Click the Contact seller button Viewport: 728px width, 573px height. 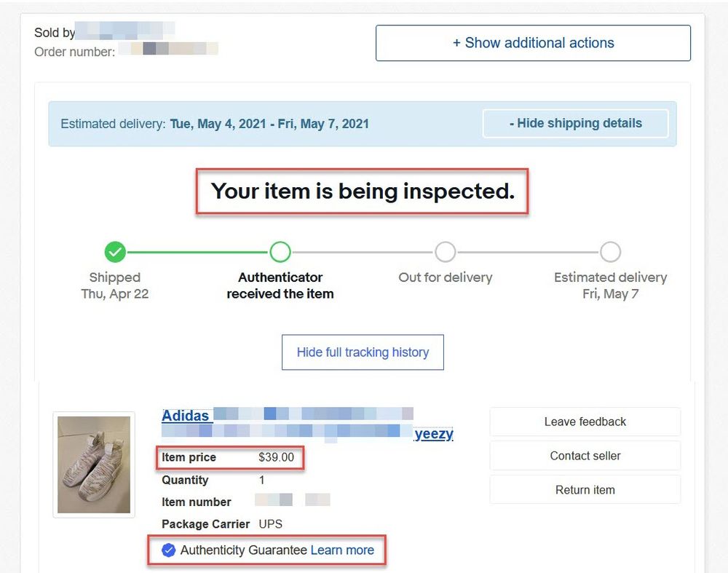pyautogui.click(x=585, y=456)
